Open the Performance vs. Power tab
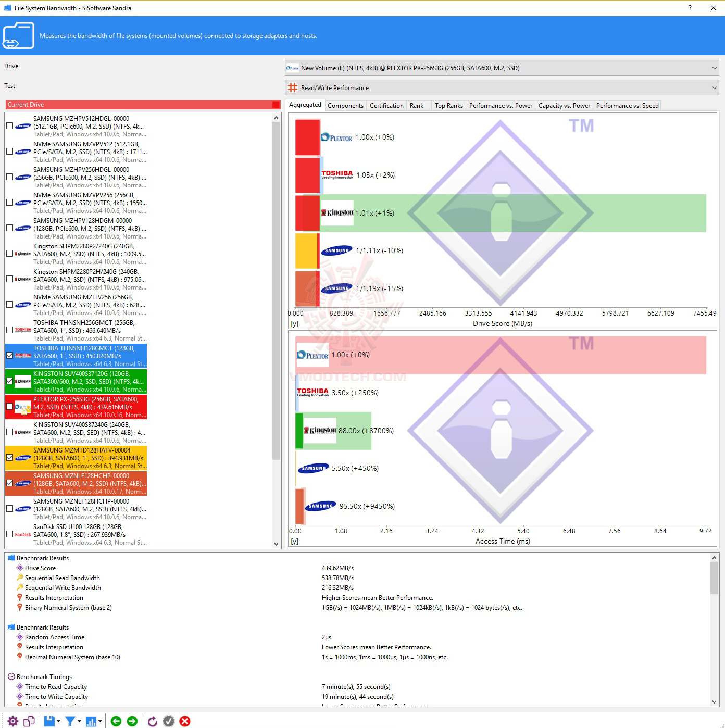Screen dimensions: 725x728 coord(501,106)
